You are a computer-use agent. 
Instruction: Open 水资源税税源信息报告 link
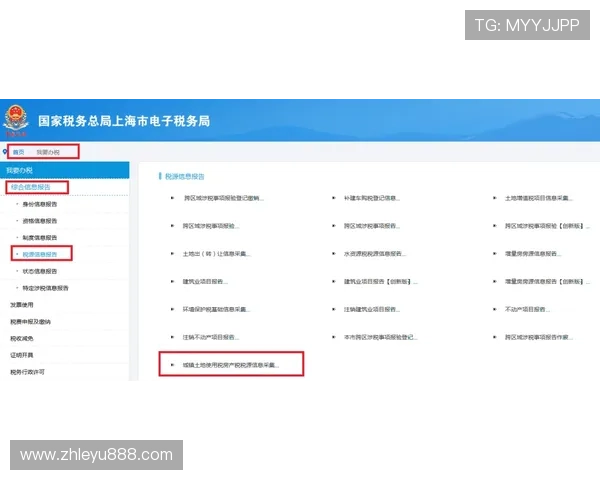375,254
